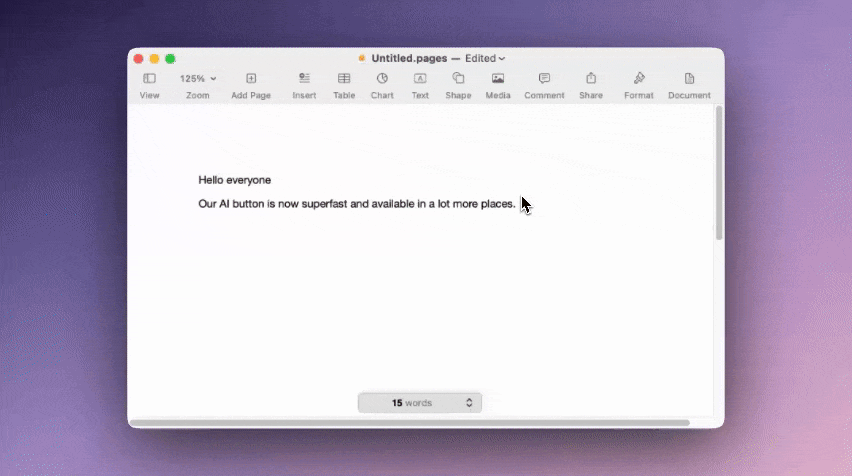The height and width of the screenshot is (476, 852).
Task: Click the Untitled.pages document title
Action: click(x=409, y=58)
